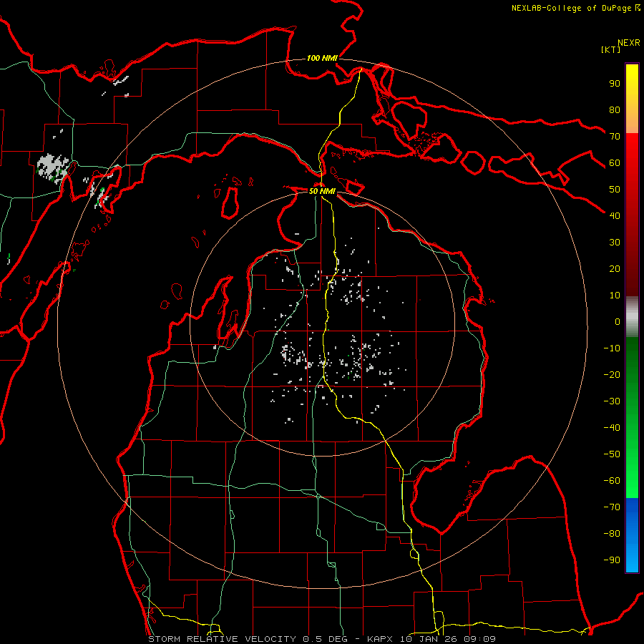Viewport: 644px width, 644px height.
Task: Click the scale value 40
Action: tap(615, 215)
